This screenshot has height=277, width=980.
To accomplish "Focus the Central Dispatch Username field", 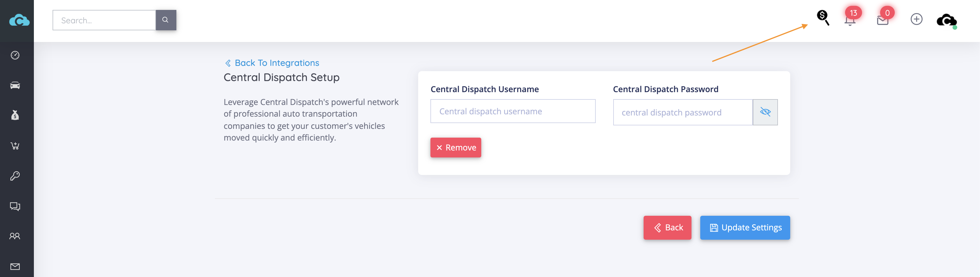I will coord(512,111).
